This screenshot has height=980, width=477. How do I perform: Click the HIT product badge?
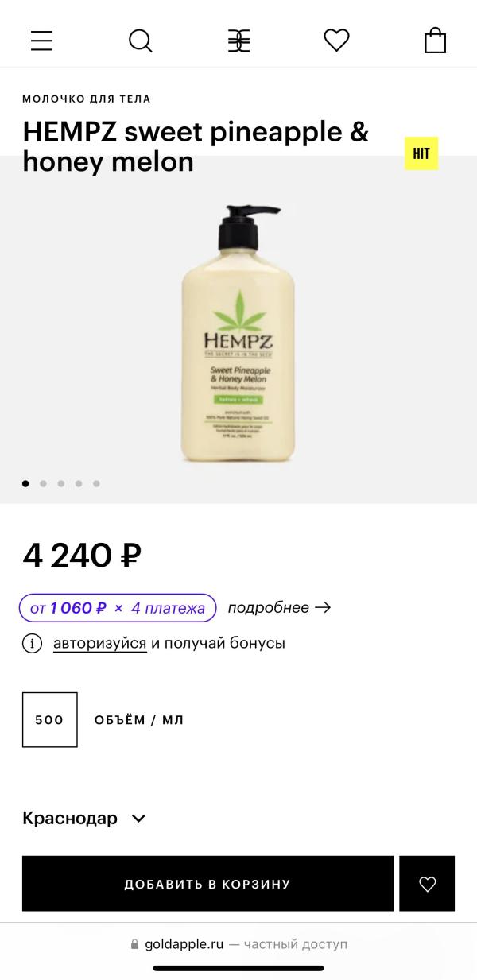421,153
